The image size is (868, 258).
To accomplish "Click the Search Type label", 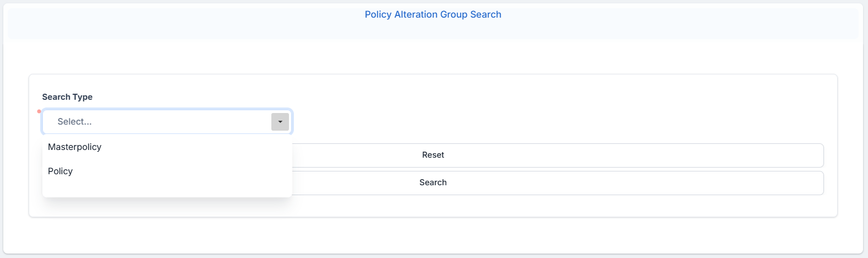I will (x=67, y=97).
